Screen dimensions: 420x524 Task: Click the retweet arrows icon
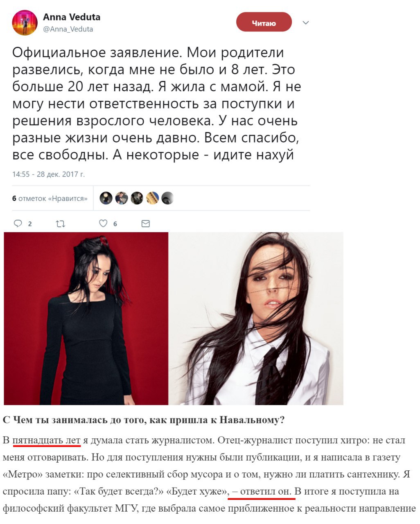(60, 224)
